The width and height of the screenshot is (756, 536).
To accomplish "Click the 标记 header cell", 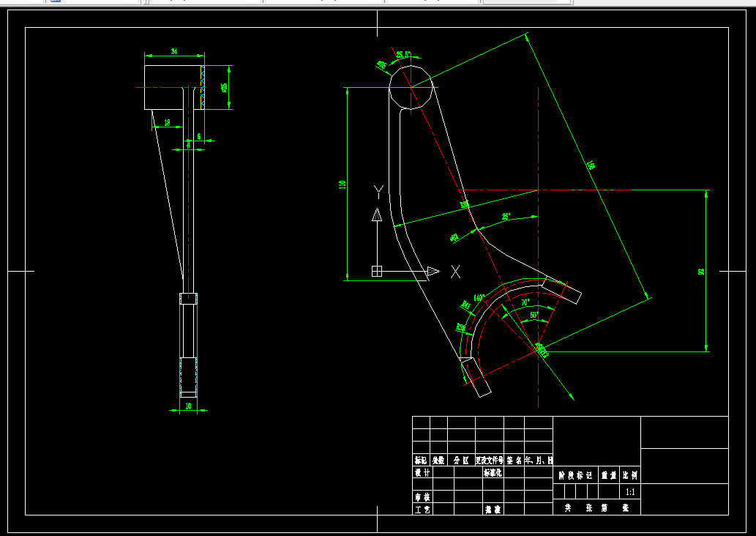I will point(421,461).
